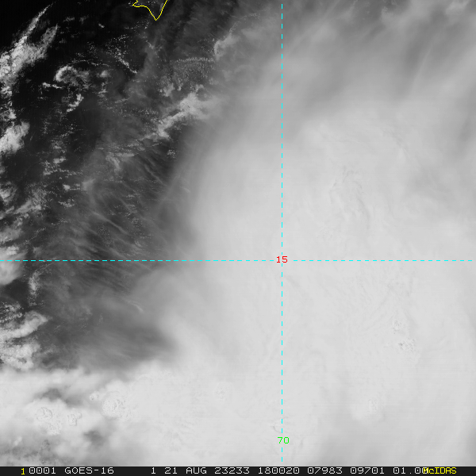The width and height of the screenshot is (476, 476).
Task: Click the yellow coastline outline at top
Action: [x=150, y=9]
